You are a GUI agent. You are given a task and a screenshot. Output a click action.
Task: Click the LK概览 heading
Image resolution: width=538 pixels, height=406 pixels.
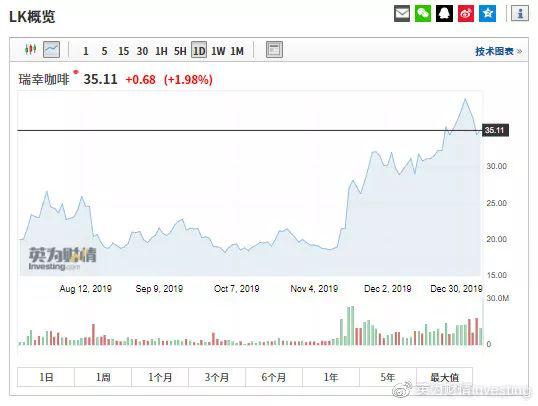32,17
